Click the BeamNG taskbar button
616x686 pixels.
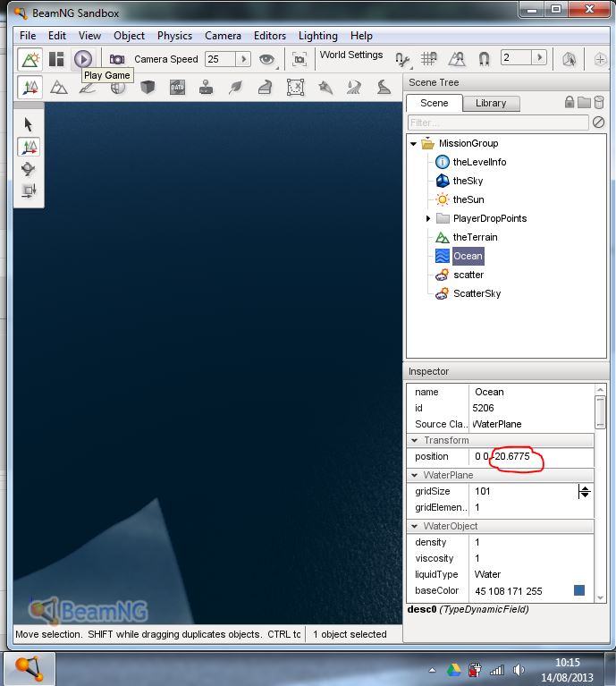[29, 668]
